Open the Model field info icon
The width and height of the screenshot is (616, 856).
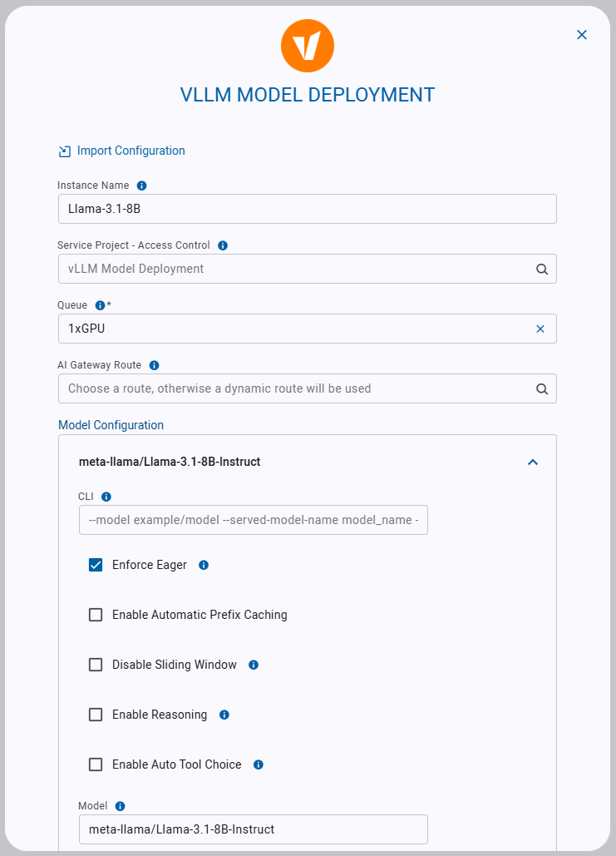tap(120, 805)
